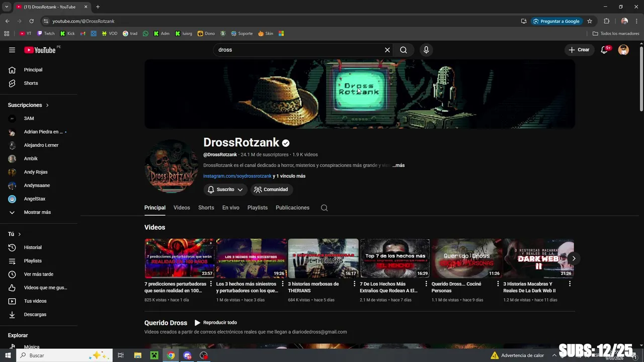Switch to the Shorts channel tab
Viewport: 644px width, 362px height.
[206, 208]
